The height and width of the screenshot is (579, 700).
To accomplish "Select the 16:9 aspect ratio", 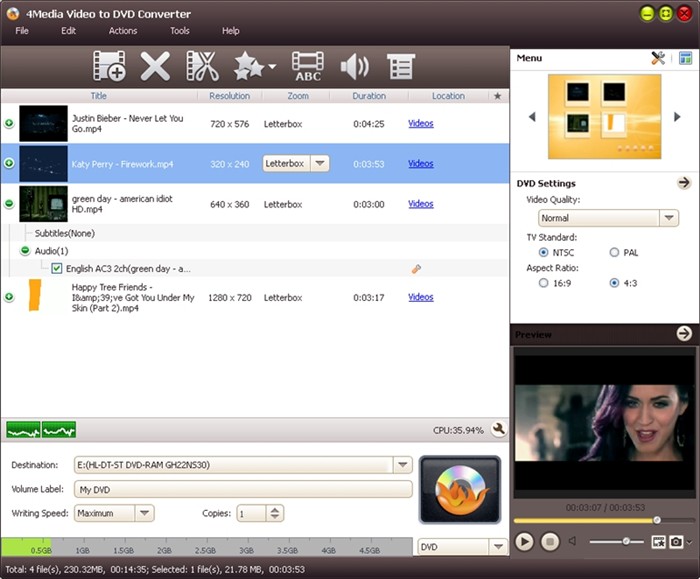I will [x=543, y=283].
